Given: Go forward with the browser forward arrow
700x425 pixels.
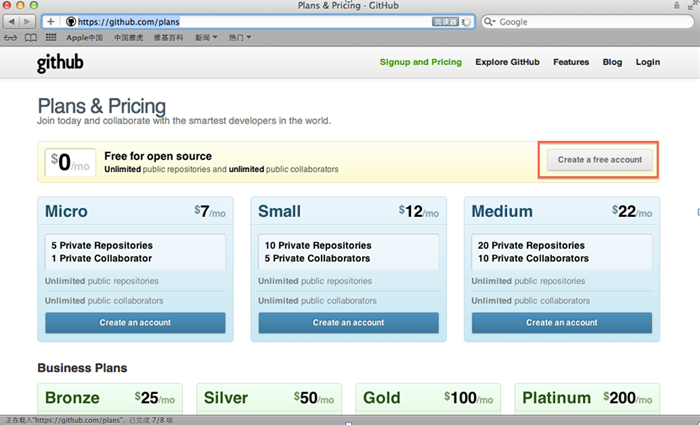Looking at the screenshot, I should tap(27, 21).
